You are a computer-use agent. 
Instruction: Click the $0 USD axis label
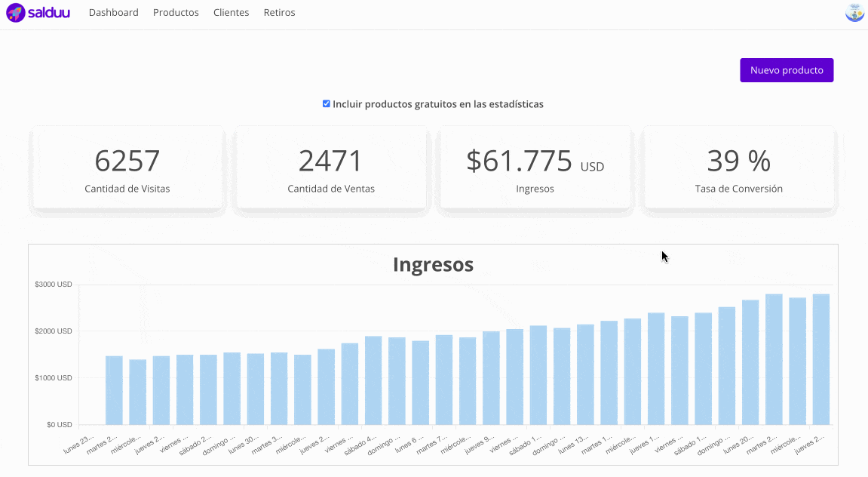pyautogui.click(x=59, y=424)
